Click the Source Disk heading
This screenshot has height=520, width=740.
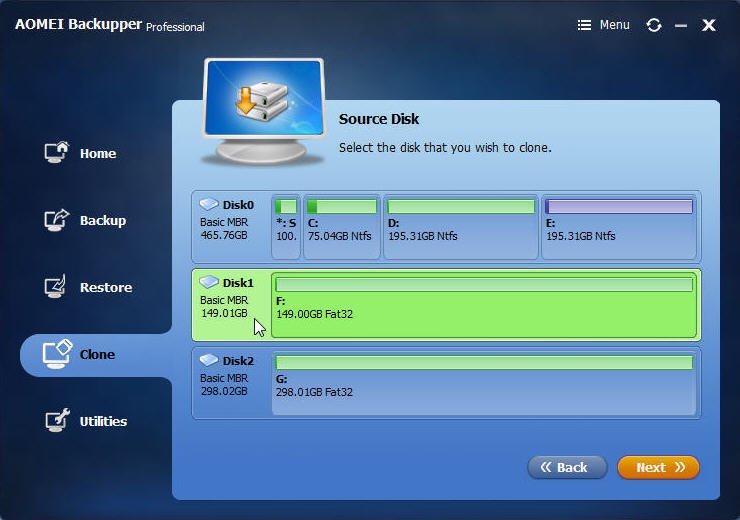point(378,119)
